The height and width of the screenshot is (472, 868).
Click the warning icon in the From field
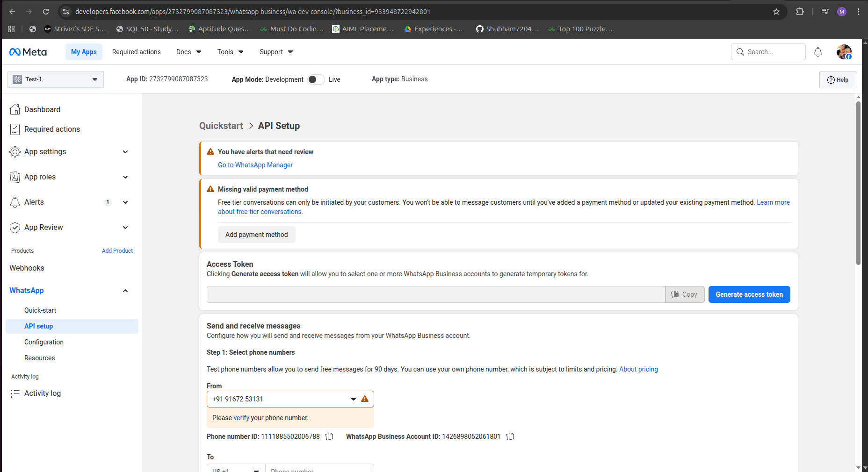point(365,399)
